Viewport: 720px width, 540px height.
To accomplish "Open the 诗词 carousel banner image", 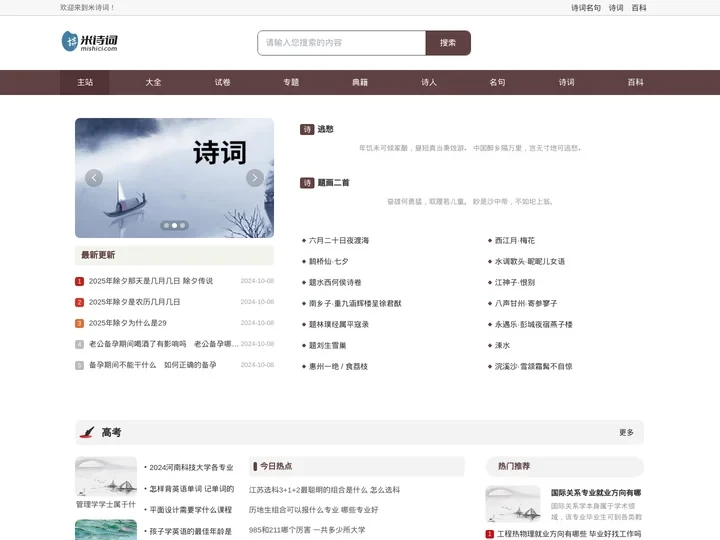I will click(174, 178).
